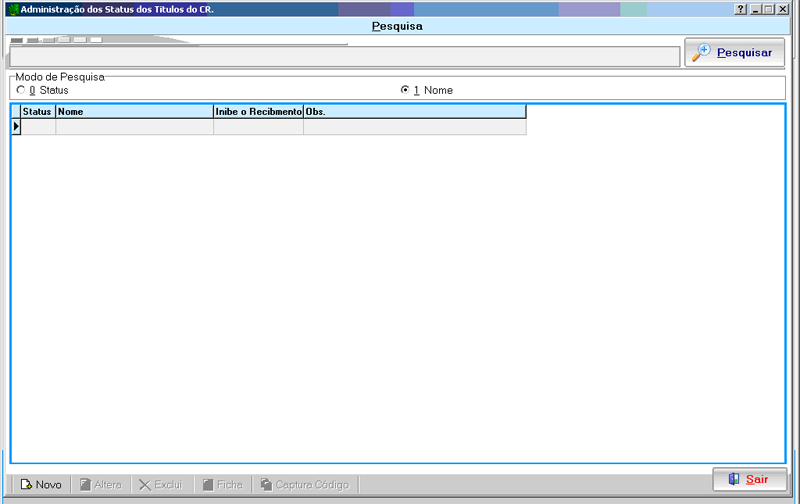Click the title bar help question-mark button
Image resolution: width=800 pixels, height=504 pixels.
tap(741, 9)
